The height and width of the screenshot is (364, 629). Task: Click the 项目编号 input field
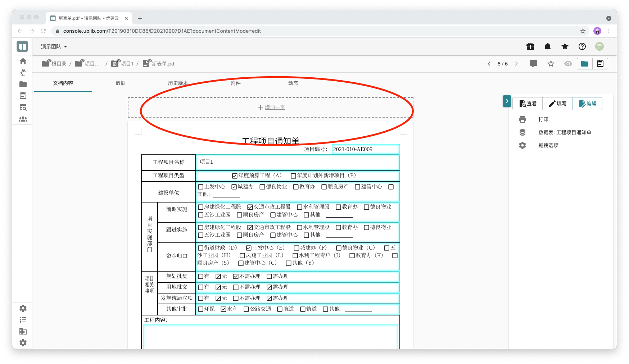[x=365, y=149]
